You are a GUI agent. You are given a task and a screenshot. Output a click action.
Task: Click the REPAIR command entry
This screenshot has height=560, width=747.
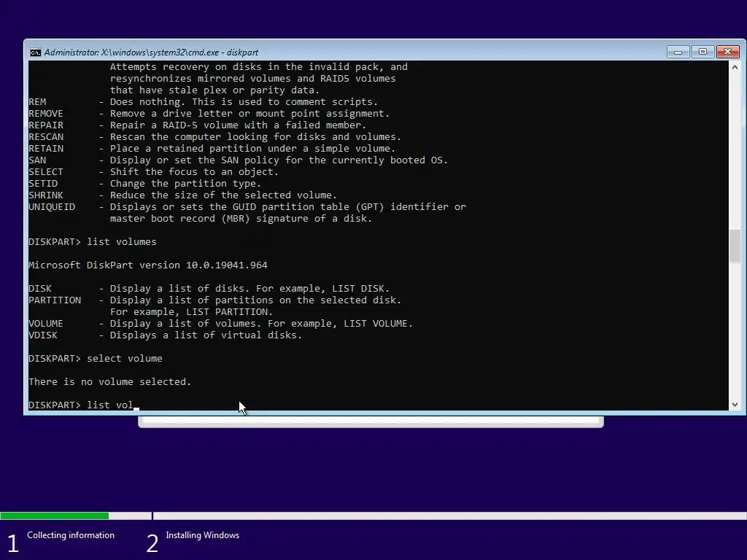[197, 125]
